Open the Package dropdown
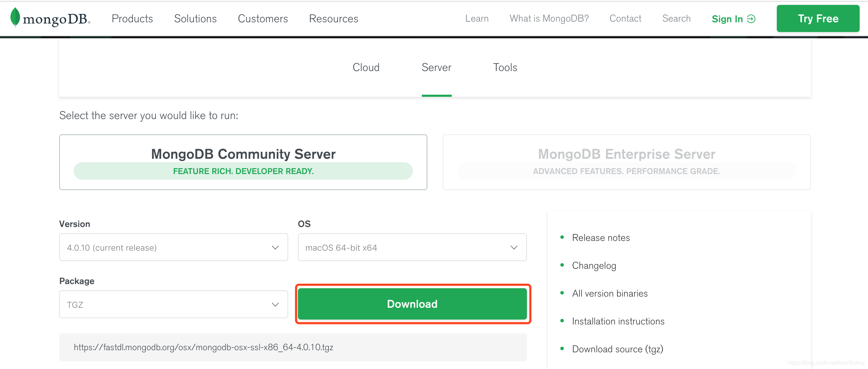Image resolution: width=868 pixels, height=369 pixels. (x=173, y=304)
